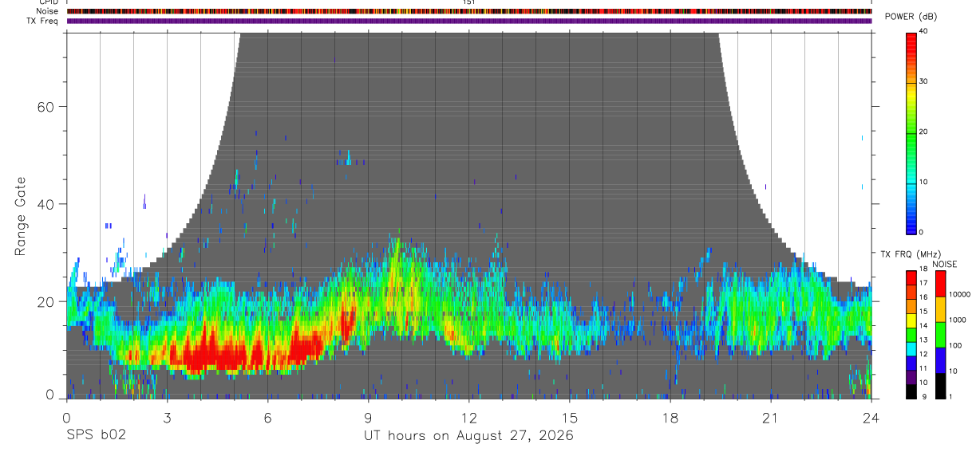Click the TX FRQ (MHz) color bar

(x=911, y=335)
